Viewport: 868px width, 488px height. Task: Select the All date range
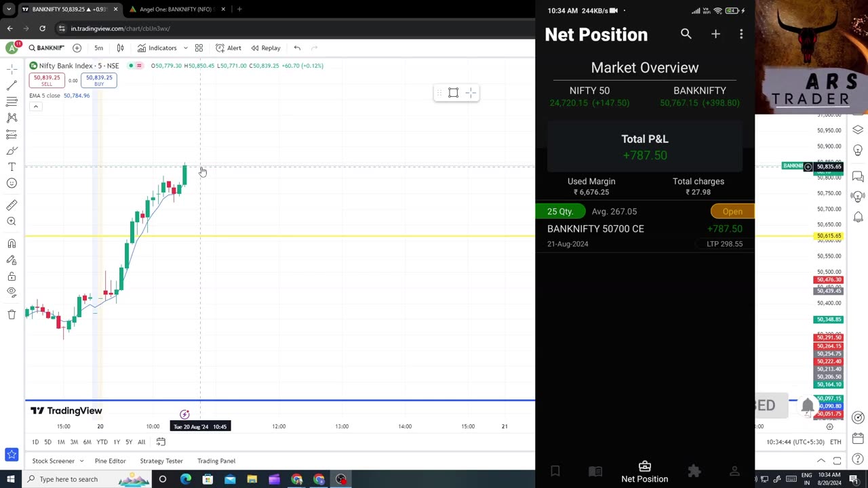(141, 442)
